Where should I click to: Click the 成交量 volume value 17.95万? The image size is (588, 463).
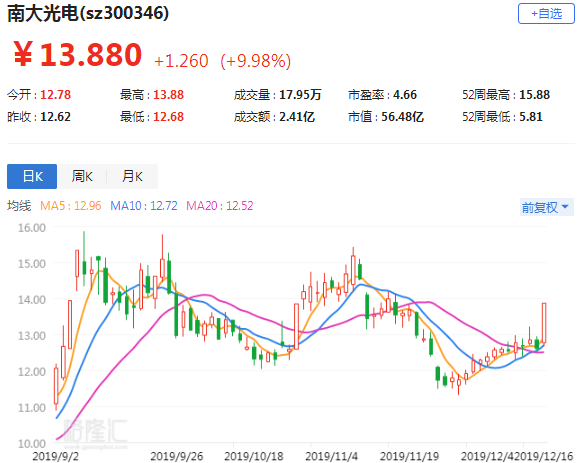tap(300, 95)
